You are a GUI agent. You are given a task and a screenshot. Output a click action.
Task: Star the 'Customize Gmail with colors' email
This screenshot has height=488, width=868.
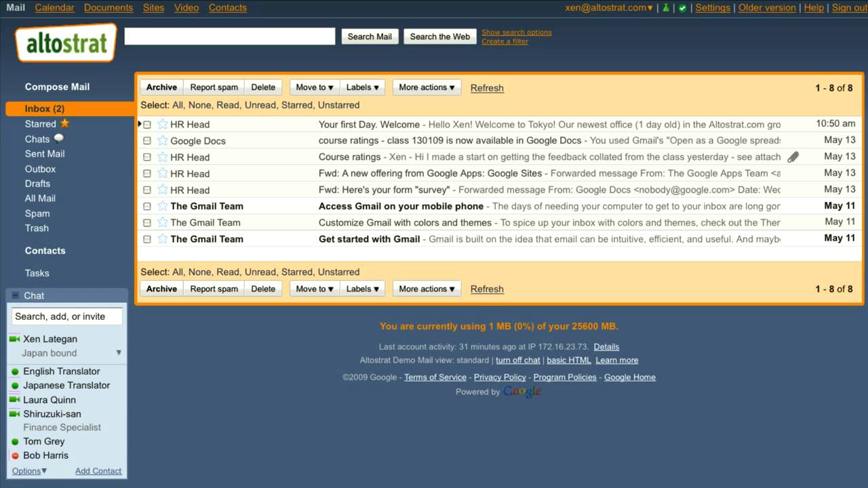163,222
